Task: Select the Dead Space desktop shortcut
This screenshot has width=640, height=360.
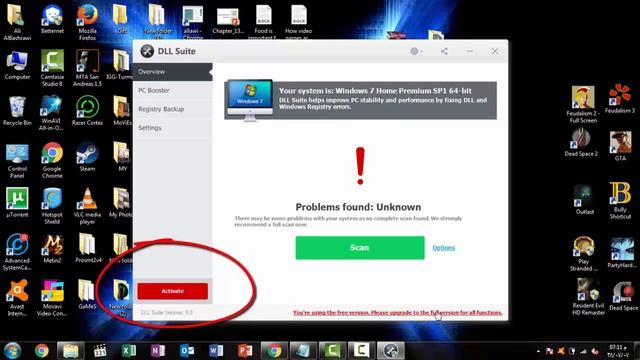Action: point(623,296)
